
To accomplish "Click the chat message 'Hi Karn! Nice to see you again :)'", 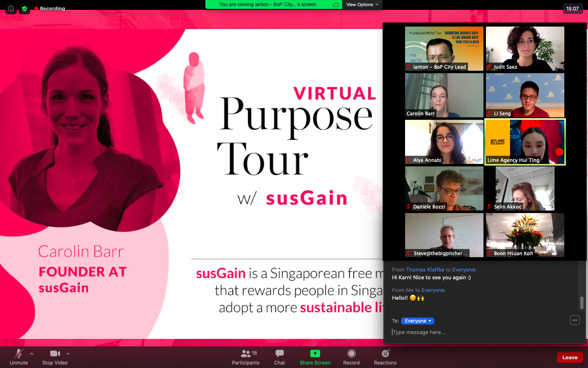I will 431,277.
